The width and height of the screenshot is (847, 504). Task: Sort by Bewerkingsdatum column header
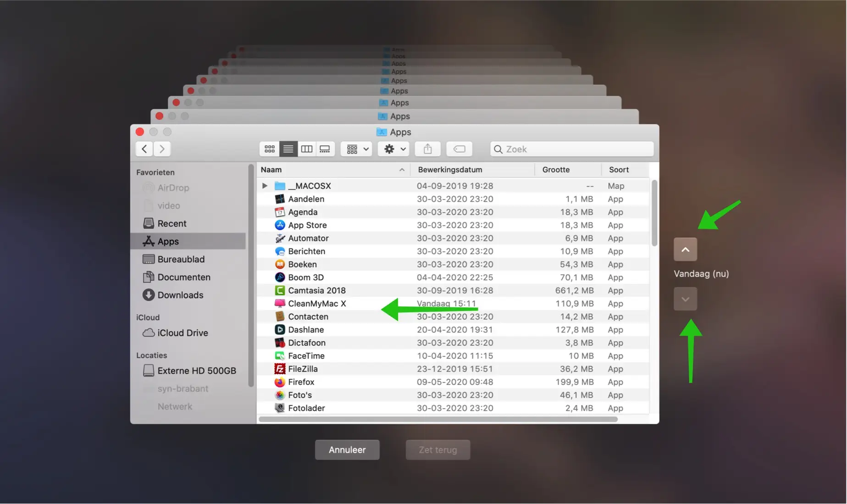[x=472, y=170]
